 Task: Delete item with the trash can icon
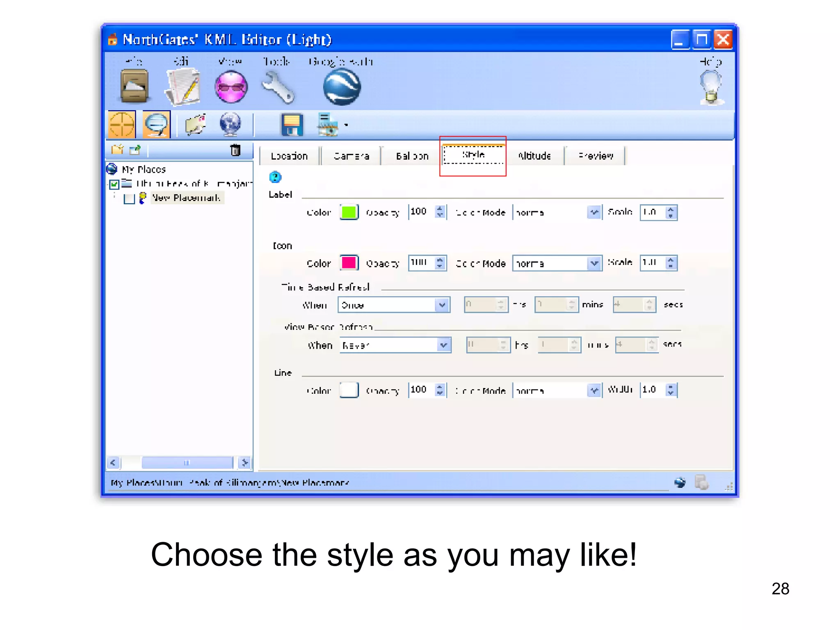click(x=235, y=150)
